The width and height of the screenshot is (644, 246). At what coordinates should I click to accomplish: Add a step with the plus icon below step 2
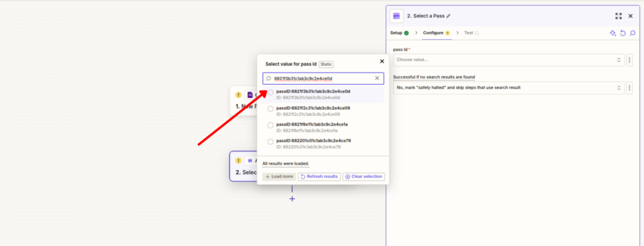point(292,198)
